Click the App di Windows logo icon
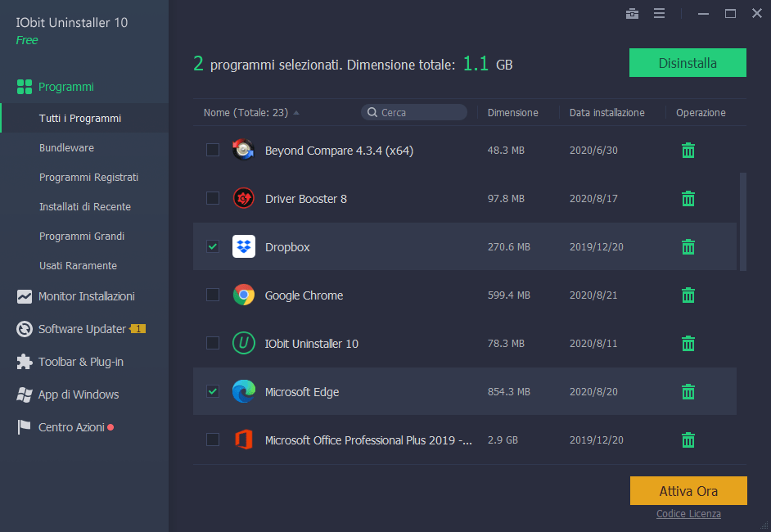The image size is (771, 532). click(x=24, y=394)
